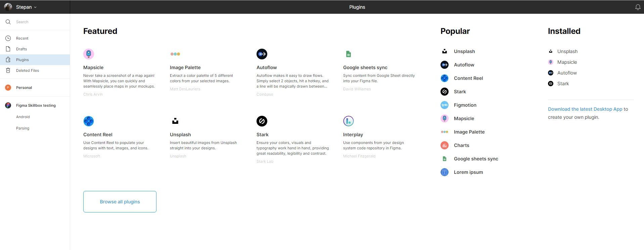The width and height of the screenshot is (644, 250).
Task: Open the Mapsicle title in Featured
Action: point(93,67)
